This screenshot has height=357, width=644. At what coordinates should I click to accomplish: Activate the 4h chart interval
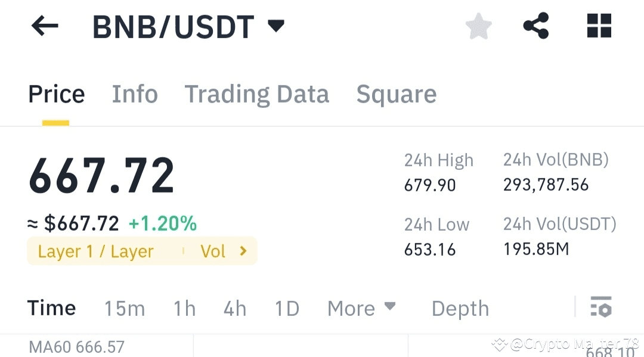pos(234,308)
